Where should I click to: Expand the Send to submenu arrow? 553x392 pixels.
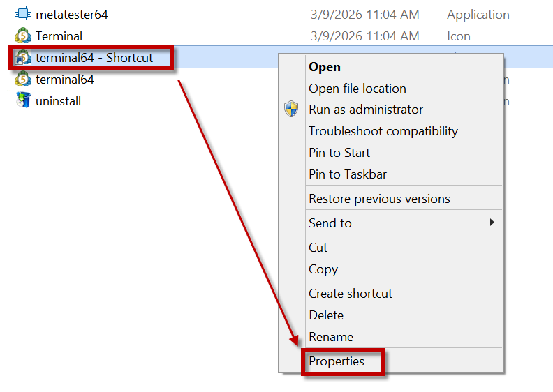coord(492,223)
